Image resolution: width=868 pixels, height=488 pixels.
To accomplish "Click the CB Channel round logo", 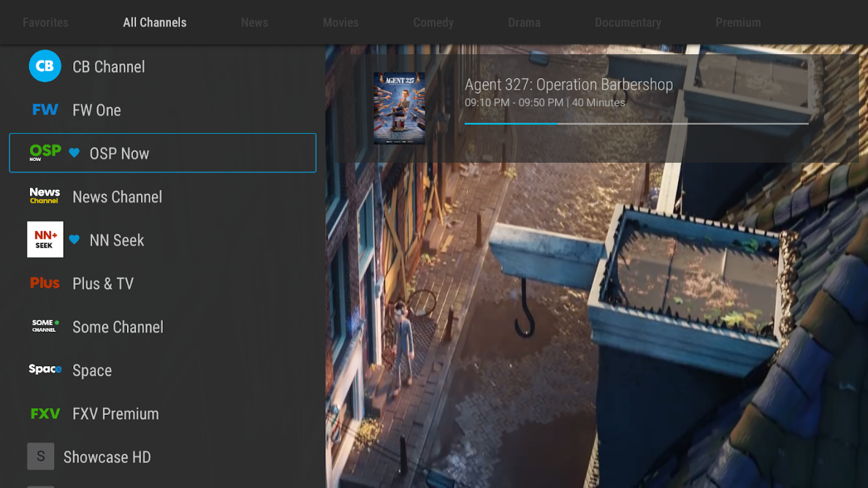I will pos(45,66).
